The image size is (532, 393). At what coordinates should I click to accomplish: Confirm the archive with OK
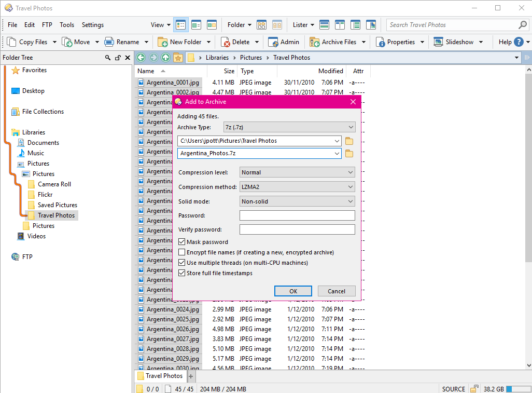click(x=293, y=291)
